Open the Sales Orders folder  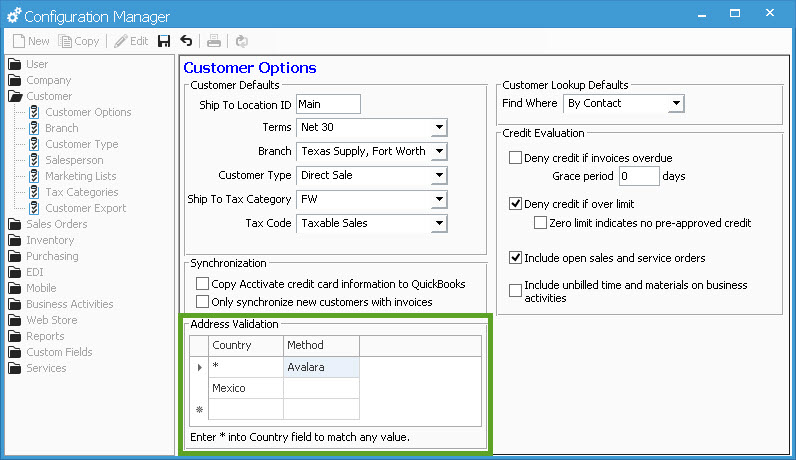tap(48, 224)
